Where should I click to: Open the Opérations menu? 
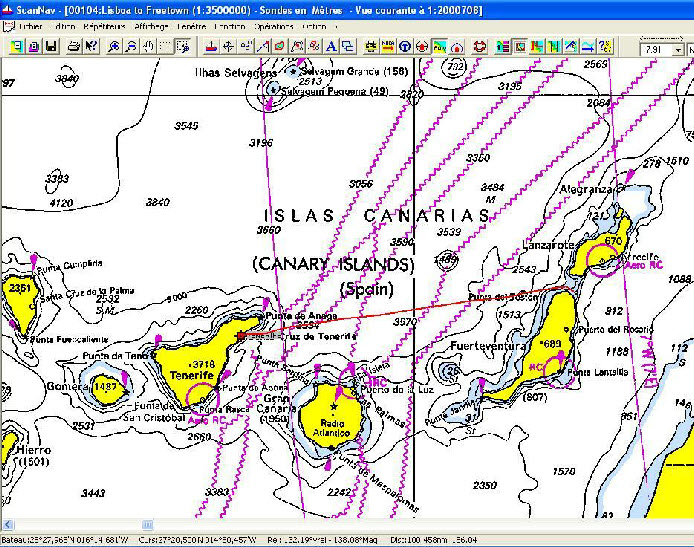[x=274, y=27]
